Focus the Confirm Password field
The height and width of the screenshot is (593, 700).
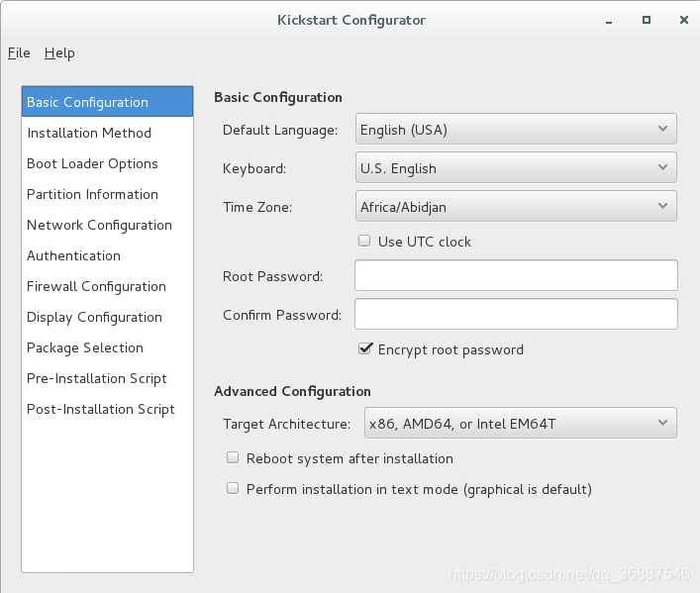516,315
